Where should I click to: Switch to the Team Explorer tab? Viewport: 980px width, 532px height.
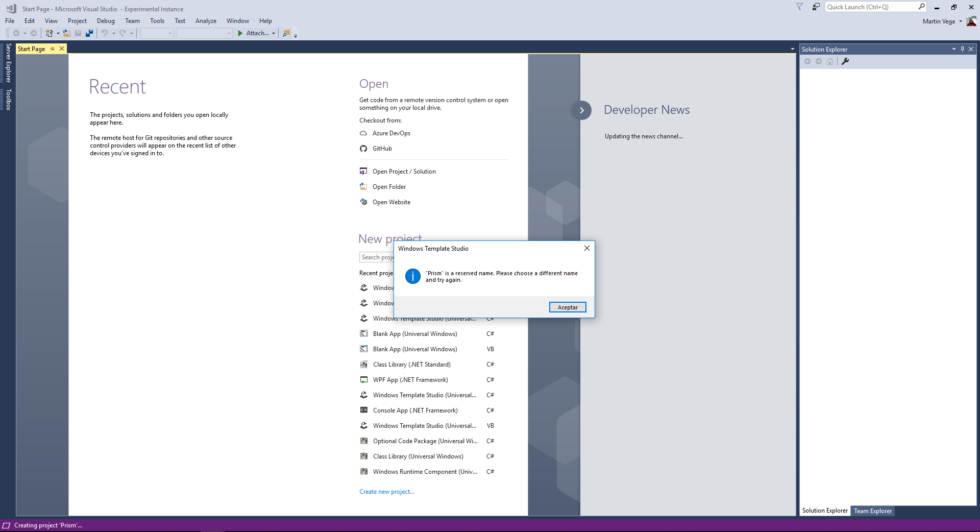click(873, 511)
